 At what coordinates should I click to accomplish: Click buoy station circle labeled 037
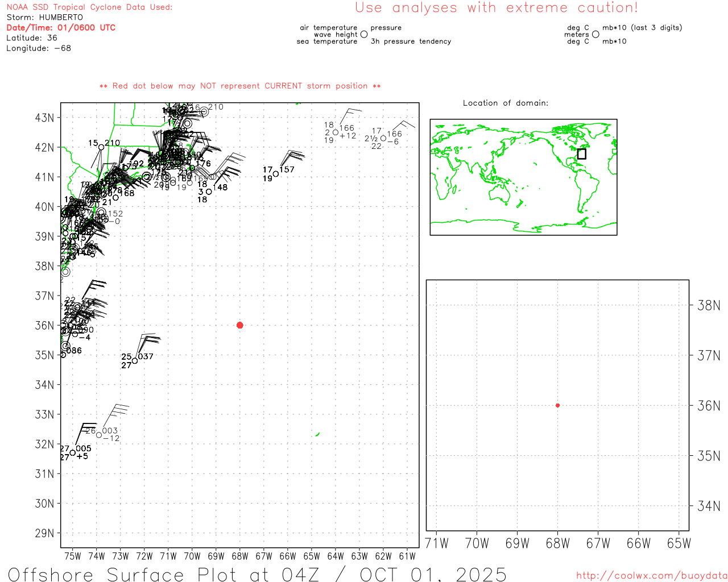click(135, 361)
